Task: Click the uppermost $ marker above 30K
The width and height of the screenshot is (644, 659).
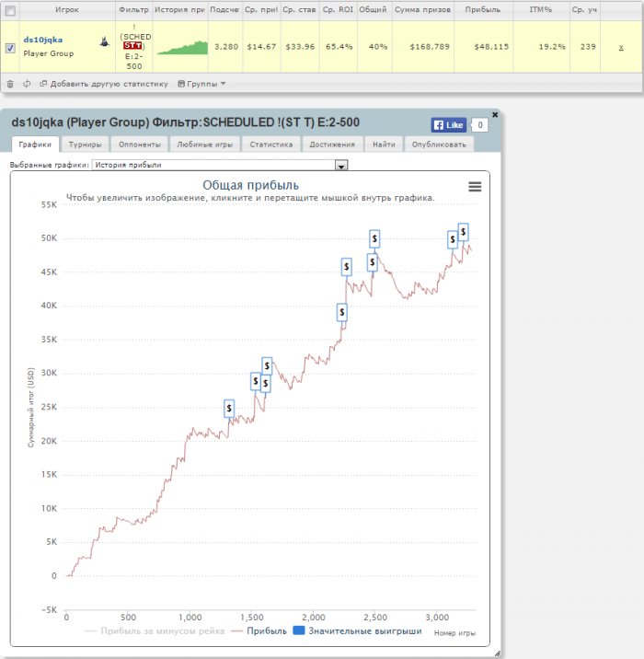Action: 267,366
